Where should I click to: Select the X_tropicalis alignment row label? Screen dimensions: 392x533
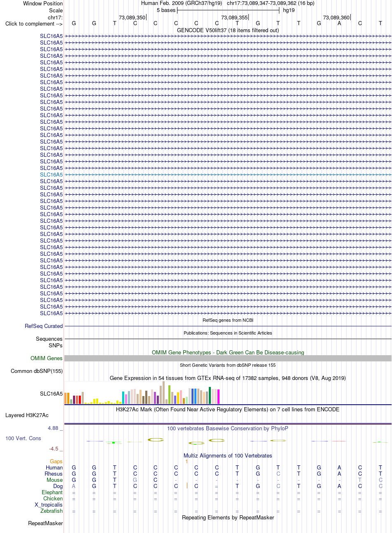point(49,505)
